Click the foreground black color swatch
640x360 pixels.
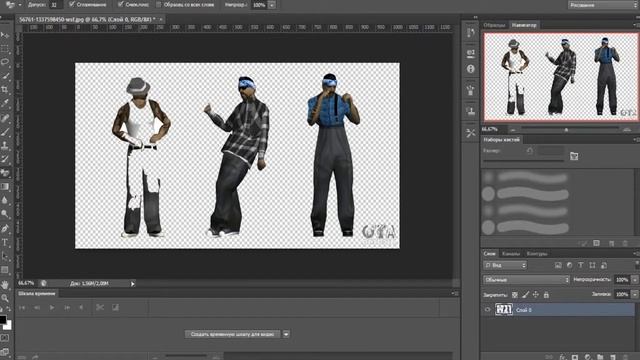coord(2,319)
